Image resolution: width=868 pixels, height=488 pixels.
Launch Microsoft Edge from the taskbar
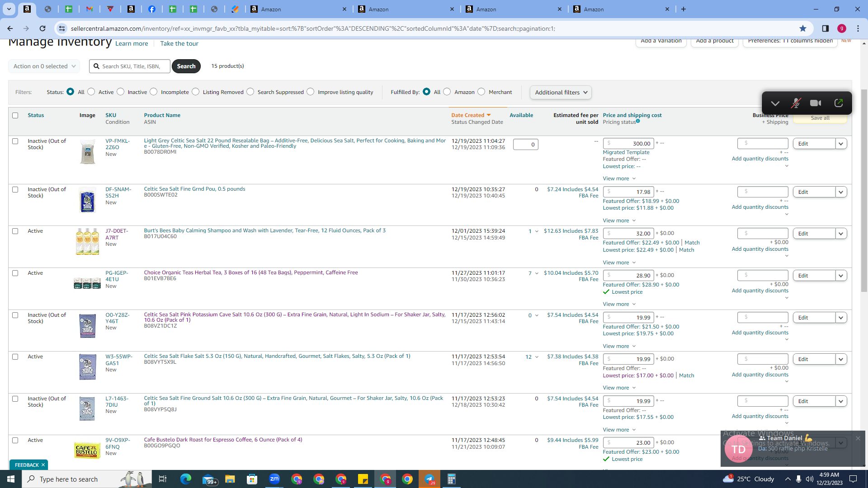point(186,479)
